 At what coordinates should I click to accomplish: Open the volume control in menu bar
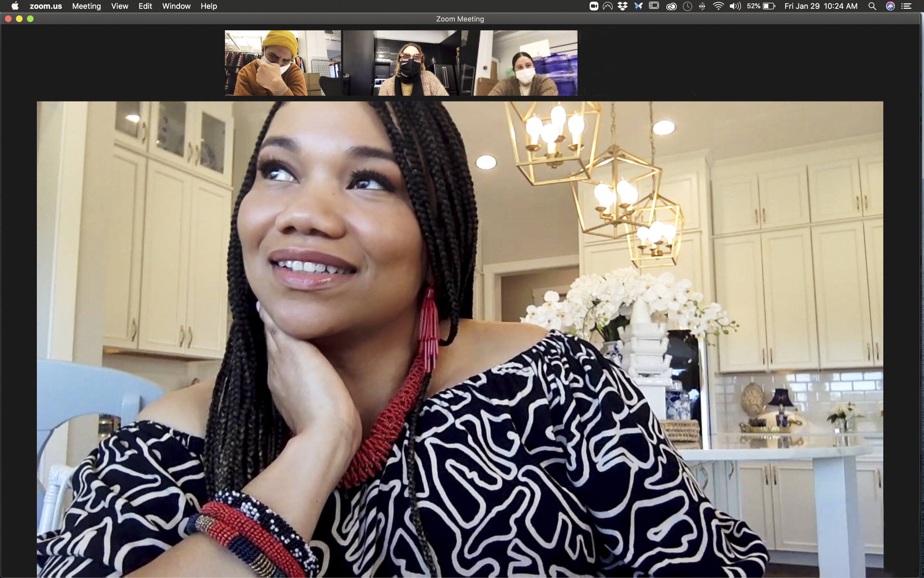(x=735, y=6)
